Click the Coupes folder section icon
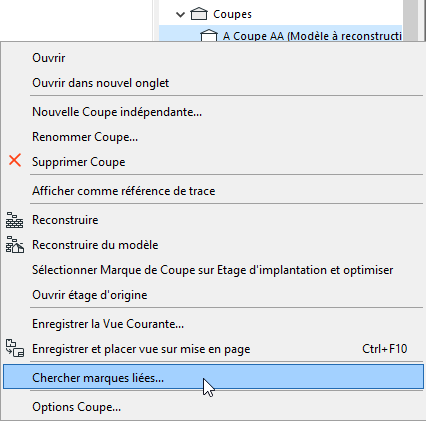 click(x=199, y=14)
